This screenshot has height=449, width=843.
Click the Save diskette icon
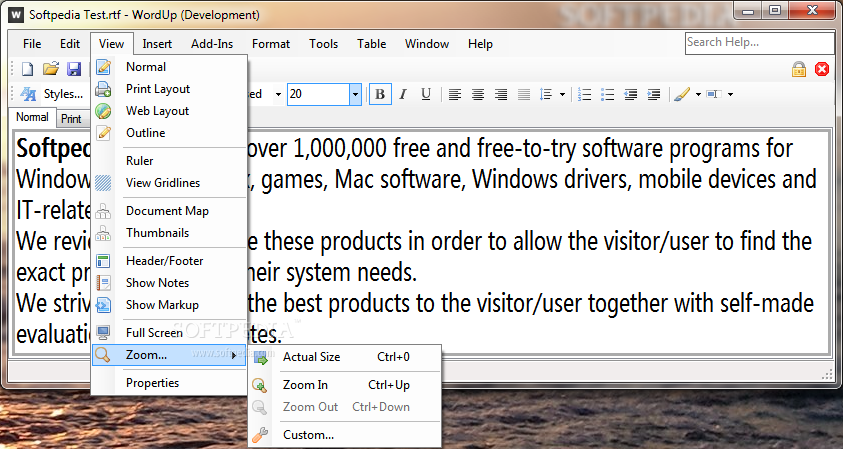click(74, 69)
